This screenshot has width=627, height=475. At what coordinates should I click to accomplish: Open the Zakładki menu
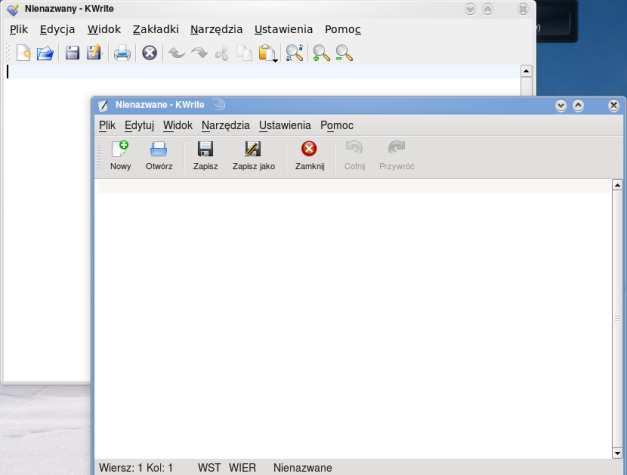click(156, 29)
